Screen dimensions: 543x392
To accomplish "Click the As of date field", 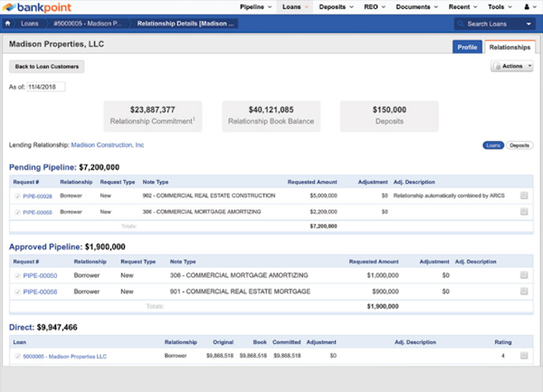I will pos(47,87).
